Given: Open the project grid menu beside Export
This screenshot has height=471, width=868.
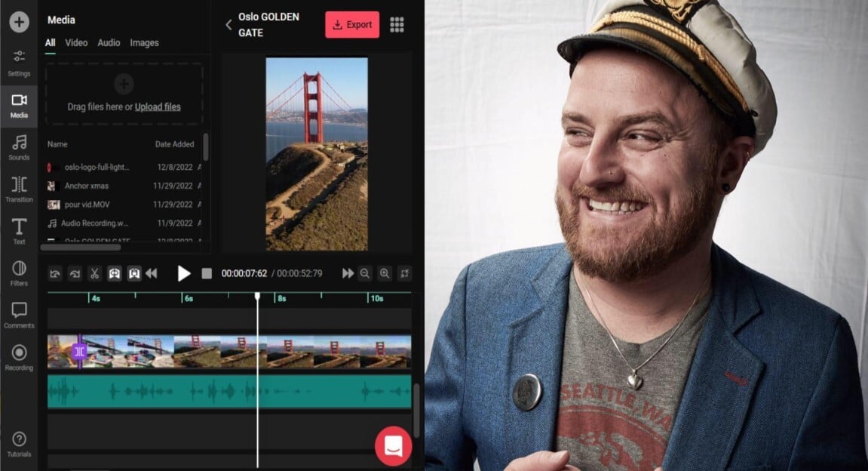Looking at the screenshot, I should click(x=397, y=24).
